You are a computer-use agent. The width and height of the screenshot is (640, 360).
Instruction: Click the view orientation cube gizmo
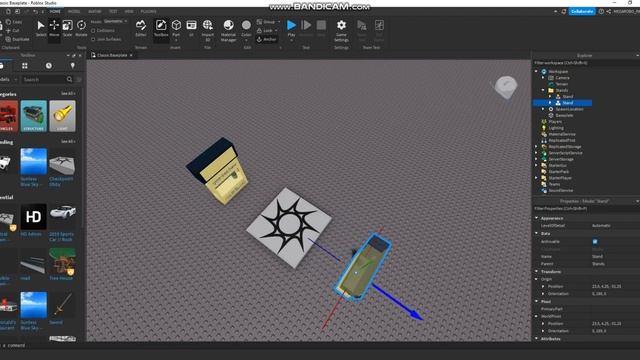(x=506, y=87)
